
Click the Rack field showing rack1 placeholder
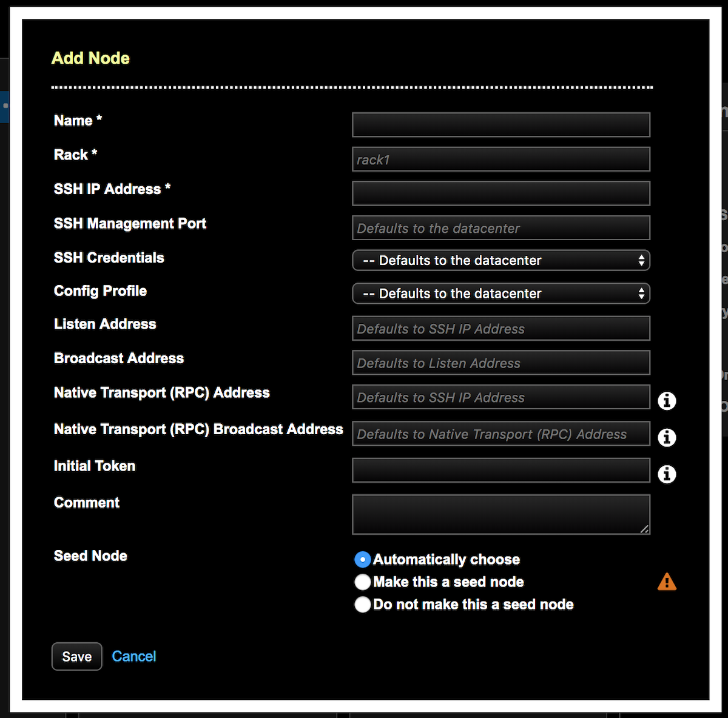point(500,159)
